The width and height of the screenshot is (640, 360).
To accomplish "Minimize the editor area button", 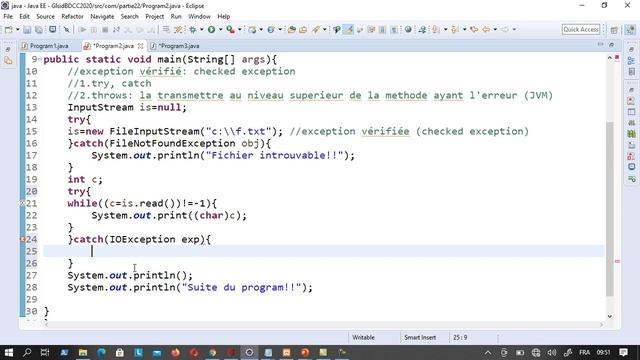I will click(x=600, y=44).
